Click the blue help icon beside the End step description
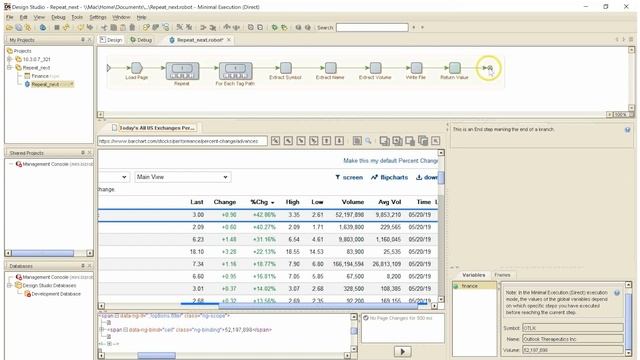 pos(627,130)
